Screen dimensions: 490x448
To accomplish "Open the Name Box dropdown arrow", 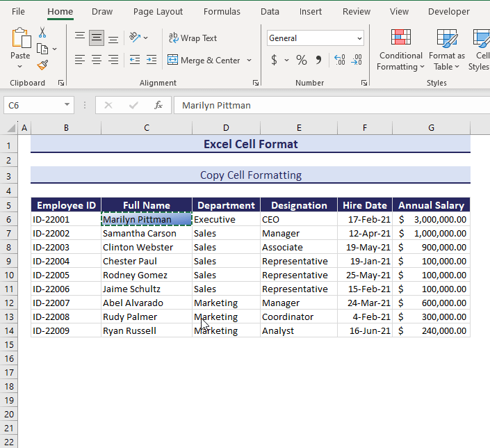I will pyautogui.click(x=67, y=105).
